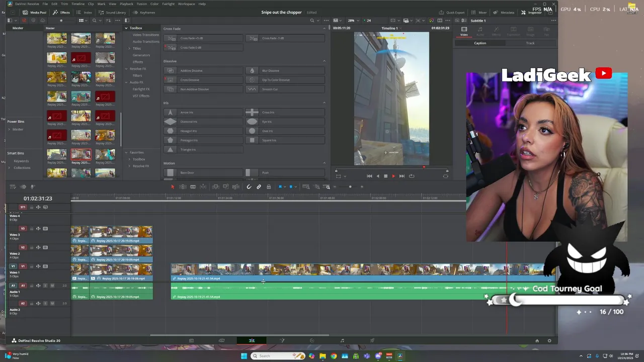Collapse the Dissolve effects group
This screenshot has width=644, height=362.
[x=324, y=61]
